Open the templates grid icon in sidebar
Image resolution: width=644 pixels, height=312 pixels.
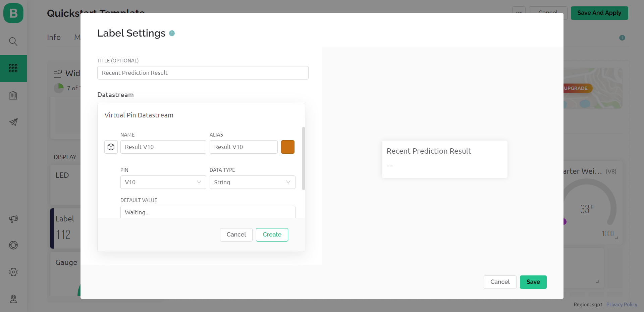pos(13,68)
